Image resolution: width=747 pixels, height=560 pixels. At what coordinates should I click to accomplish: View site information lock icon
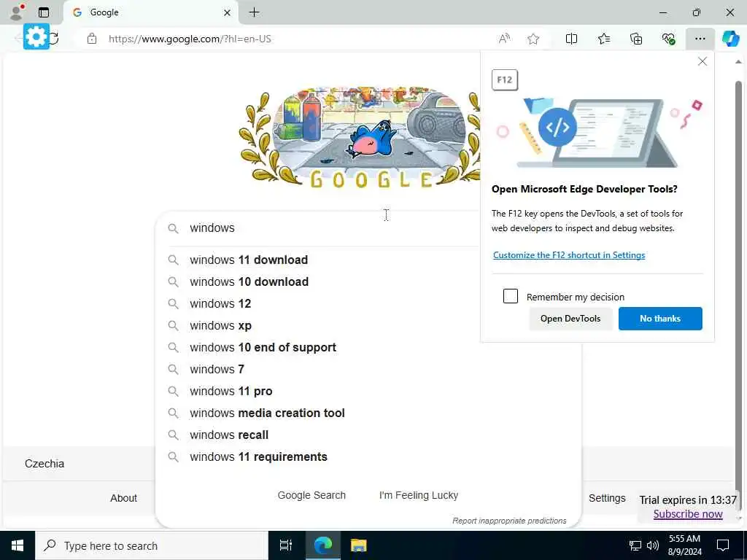pyautogui.click(x=92, y=39)
